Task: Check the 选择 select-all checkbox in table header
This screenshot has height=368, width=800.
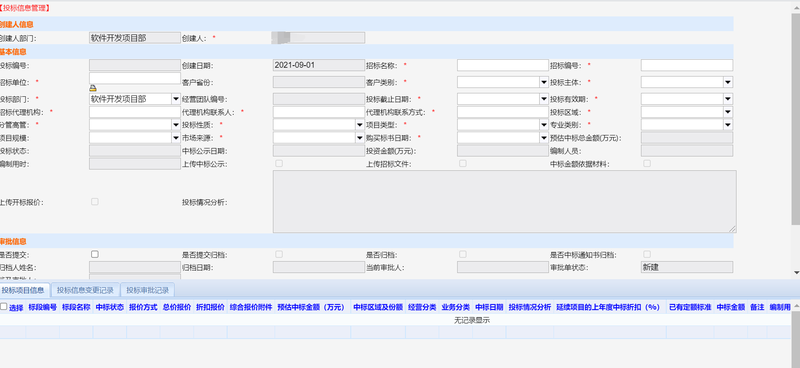Action: pyautogui.click(x=4, y=307)
